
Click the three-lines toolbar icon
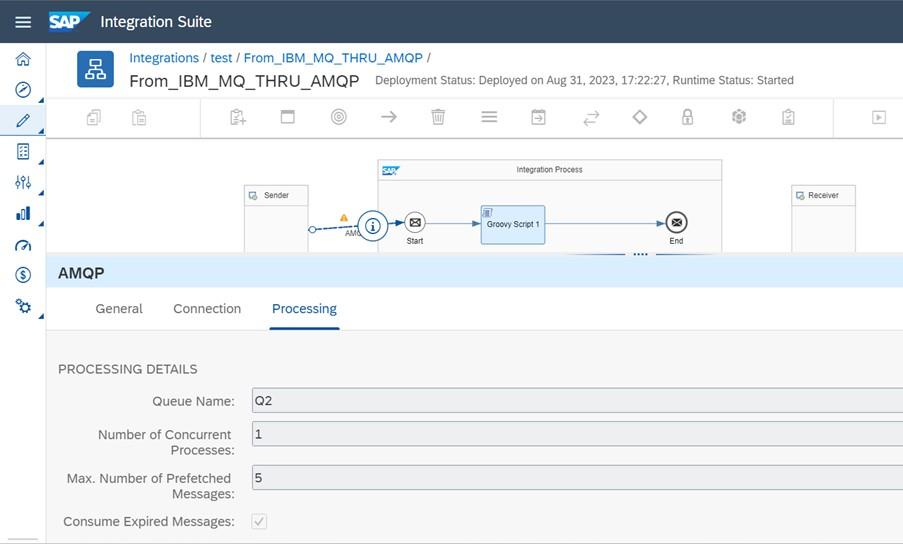pos(489,117)
